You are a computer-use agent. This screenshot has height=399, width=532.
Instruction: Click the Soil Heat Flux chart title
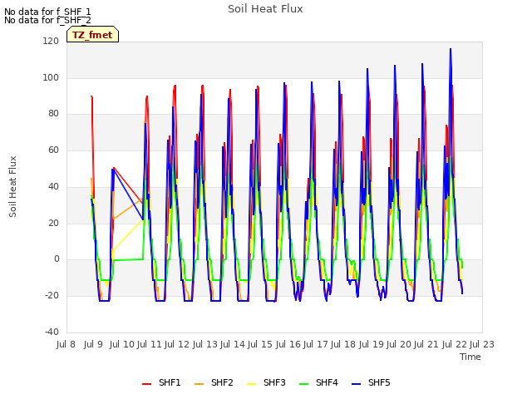tap(265, 9)
